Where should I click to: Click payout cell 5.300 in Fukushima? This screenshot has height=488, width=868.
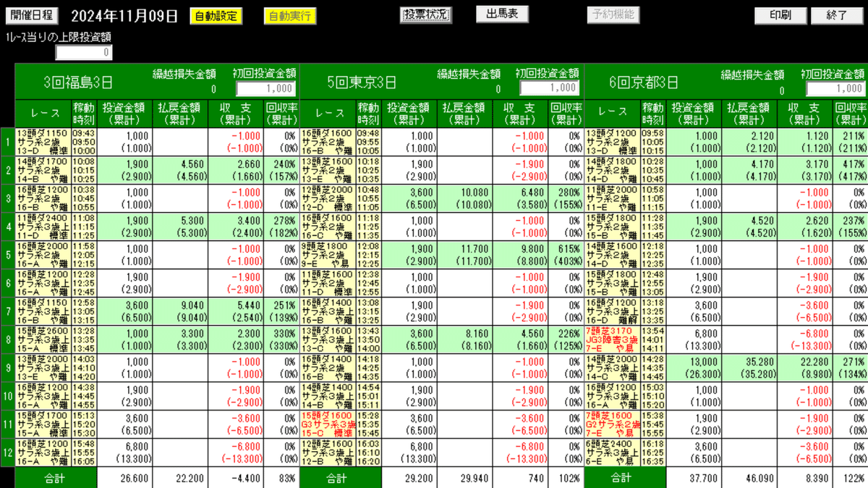[x=181, y=226]
